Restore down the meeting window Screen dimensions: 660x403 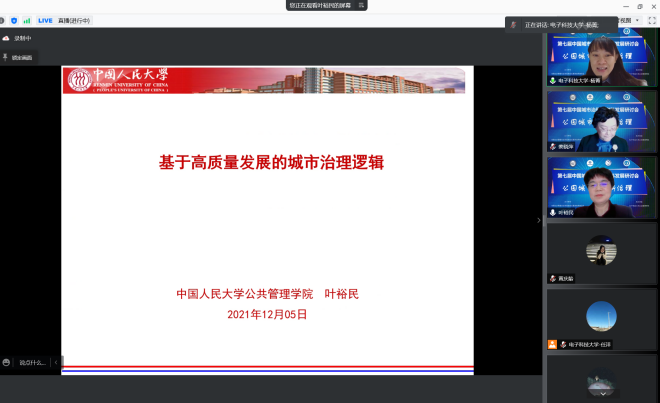640,6
